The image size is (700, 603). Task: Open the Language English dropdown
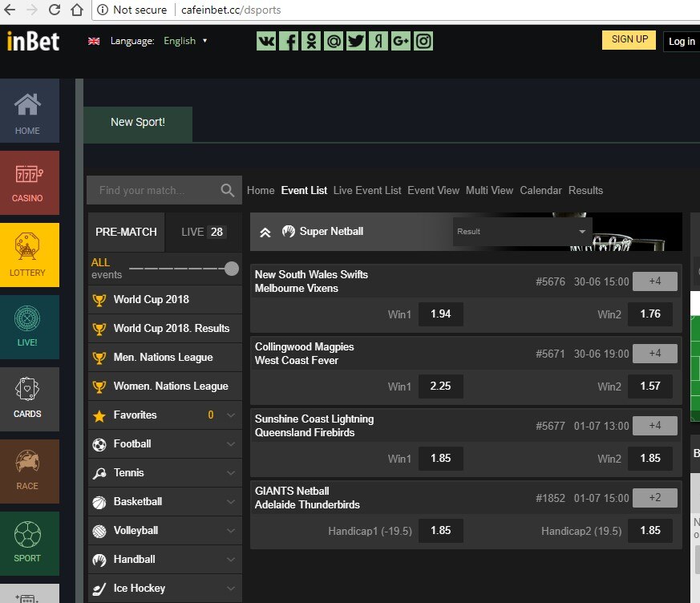[x=184, y=40]
